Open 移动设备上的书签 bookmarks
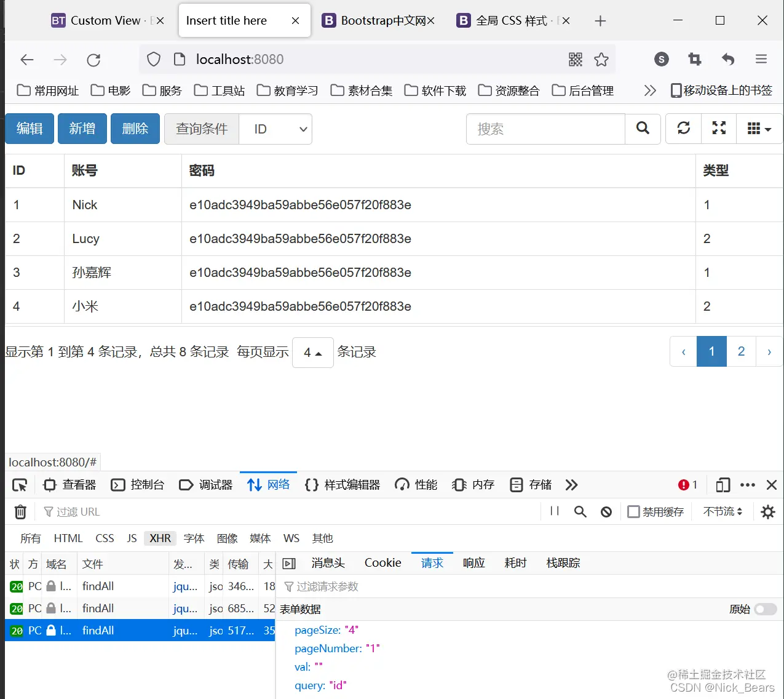This screenshot has width=784, height=699. point(721,90)
